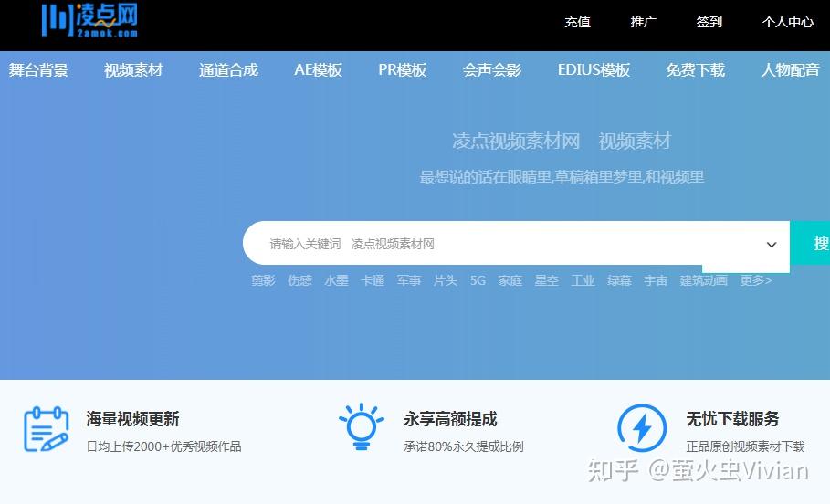
Task: Click text 正品原创视频素材下载
Action: [x=745, y=446]
